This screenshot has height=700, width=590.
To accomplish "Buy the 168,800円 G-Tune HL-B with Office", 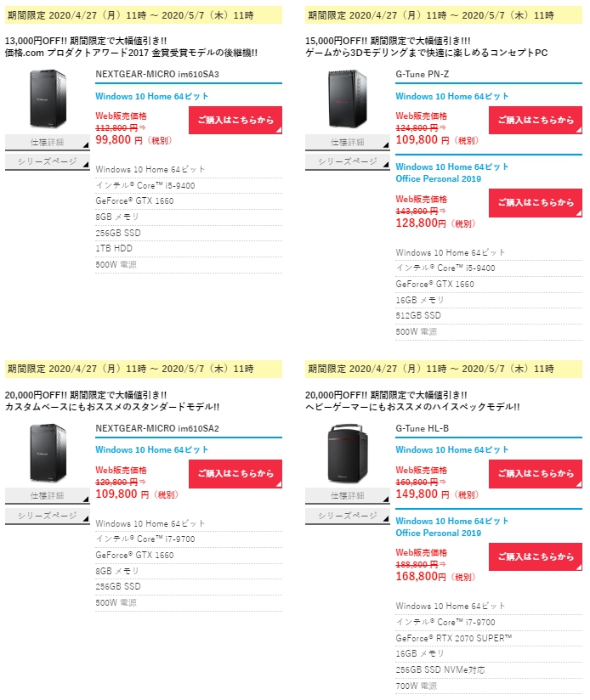I will click(536, 556).
